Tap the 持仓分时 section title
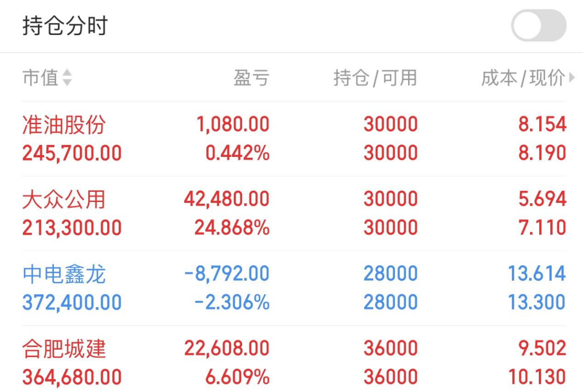The image size is (583, 392). coord(65,25)
